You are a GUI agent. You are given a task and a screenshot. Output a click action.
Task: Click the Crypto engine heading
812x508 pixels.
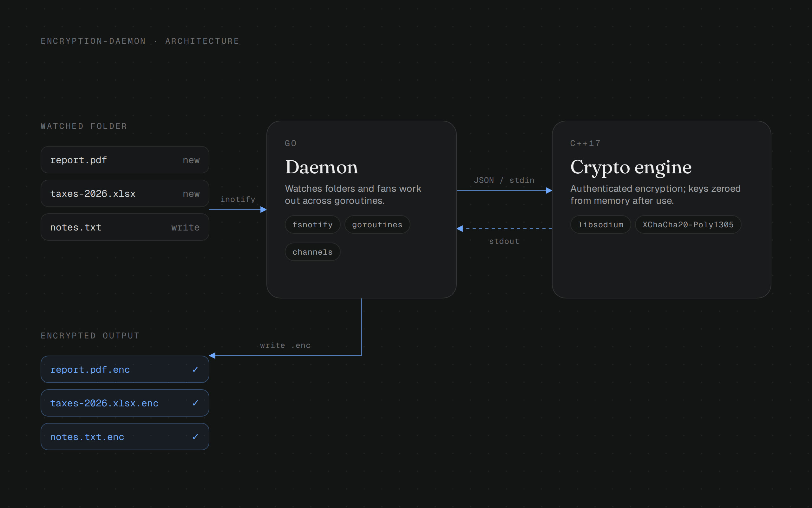coord(631,167)
